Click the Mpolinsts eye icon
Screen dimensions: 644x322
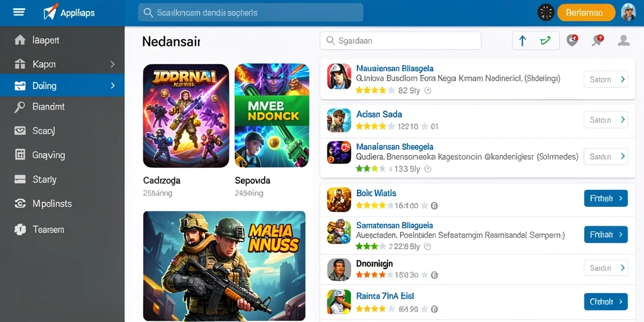point(19,204)
